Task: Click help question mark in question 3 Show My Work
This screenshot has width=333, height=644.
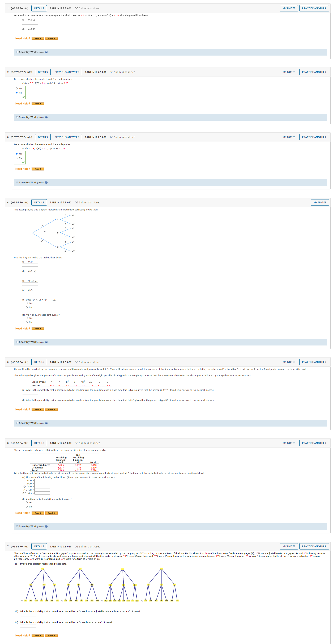Action: click(x=46, y=182)
